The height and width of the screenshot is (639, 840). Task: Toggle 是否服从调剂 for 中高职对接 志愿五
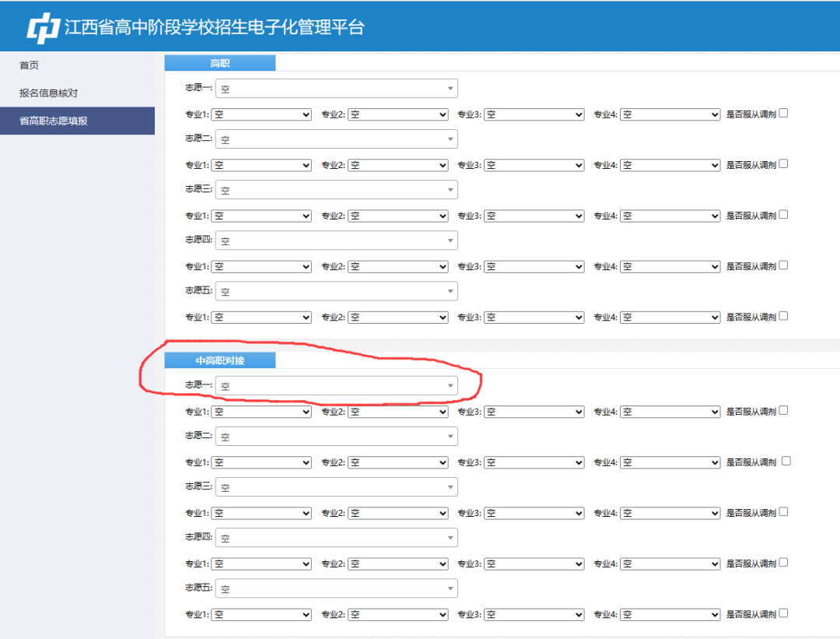point(783,613)
